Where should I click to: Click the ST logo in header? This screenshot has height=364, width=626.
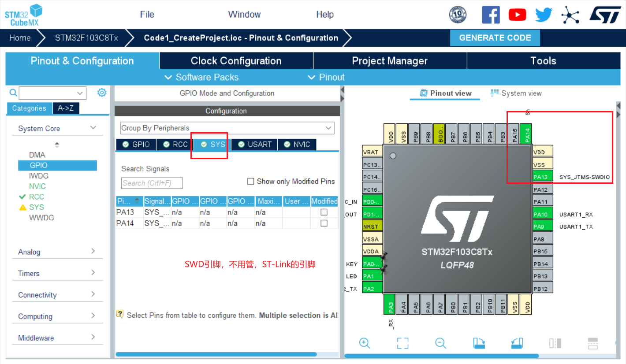[x=605, y=14]
